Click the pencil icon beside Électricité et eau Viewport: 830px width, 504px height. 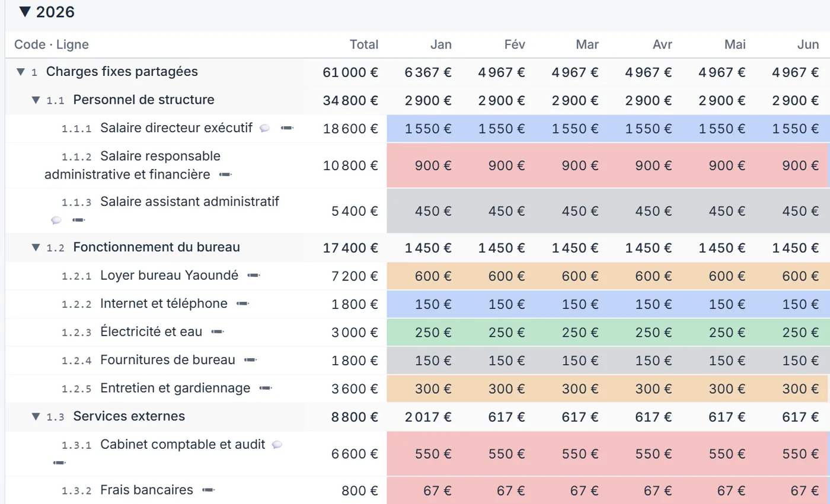pyautogui.click(x=218, y=332)
